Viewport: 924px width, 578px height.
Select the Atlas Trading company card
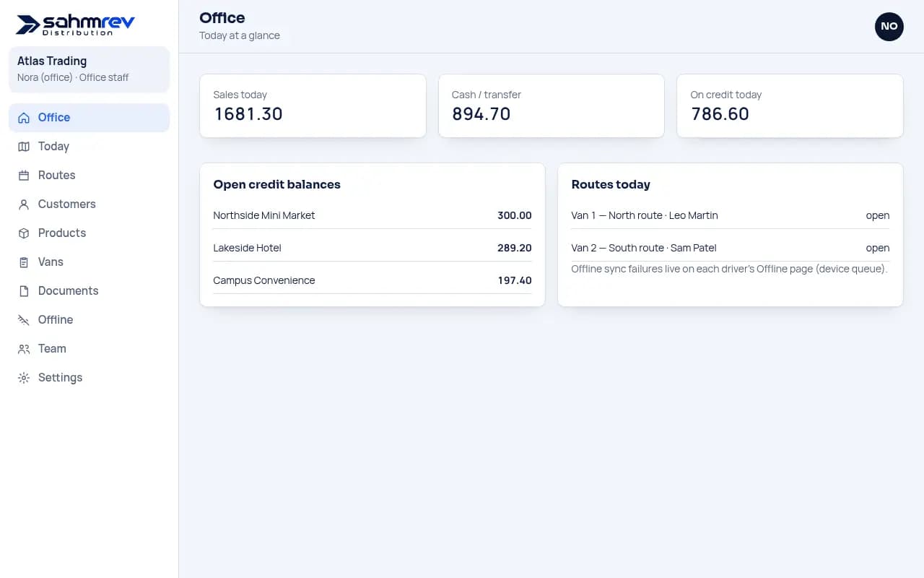(x=89, y=69)
